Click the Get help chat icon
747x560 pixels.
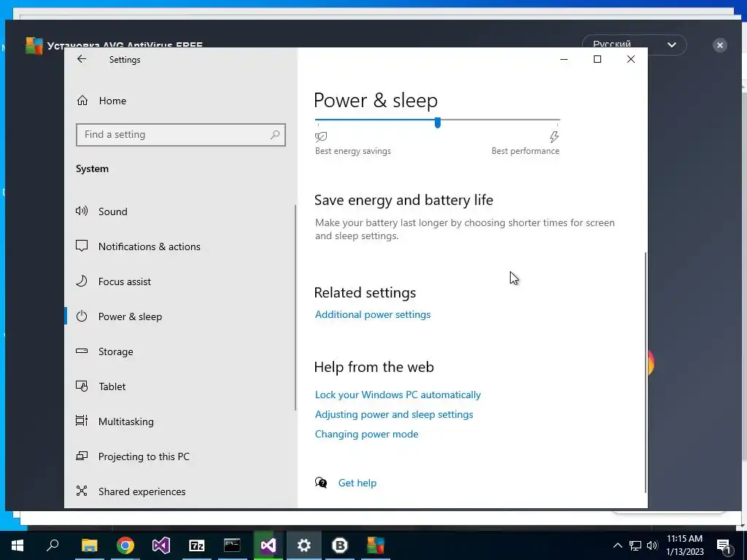[x=321, y=483]
